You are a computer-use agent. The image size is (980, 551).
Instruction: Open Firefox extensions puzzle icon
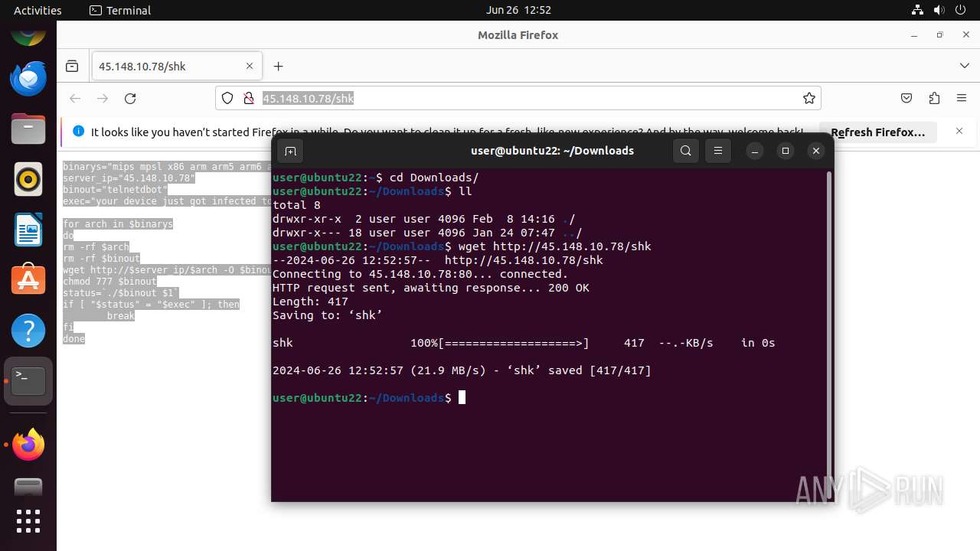(934, 98)
